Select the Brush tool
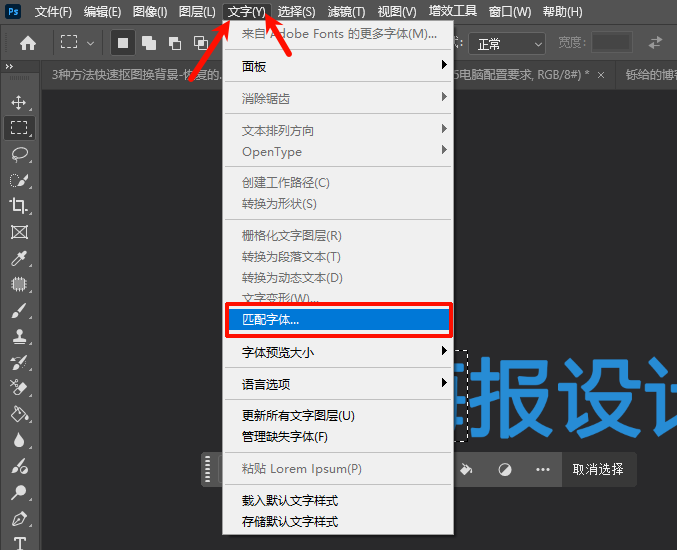Image resolution: width=677 pixels, height=550 pixels. coord(19,310)
